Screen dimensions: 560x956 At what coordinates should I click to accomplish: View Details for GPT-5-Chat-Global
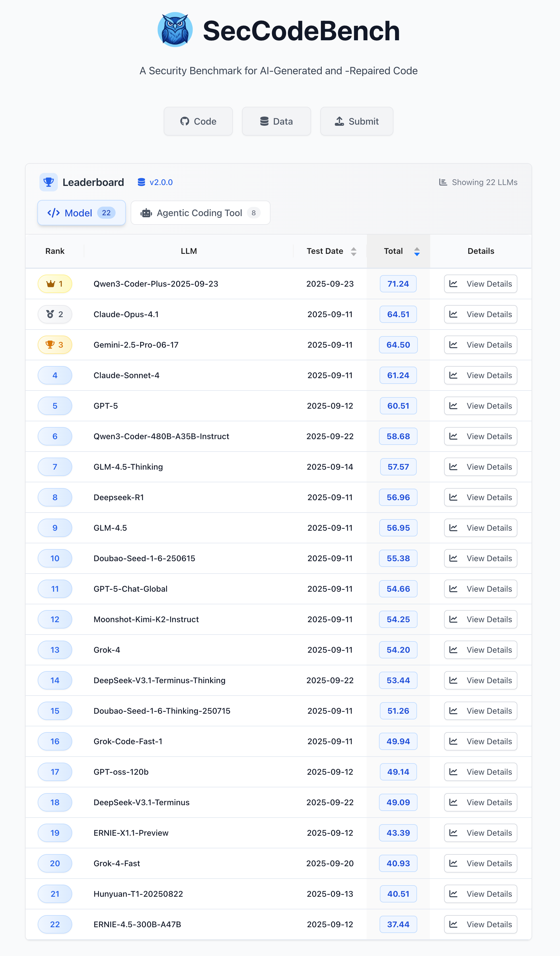481,589
